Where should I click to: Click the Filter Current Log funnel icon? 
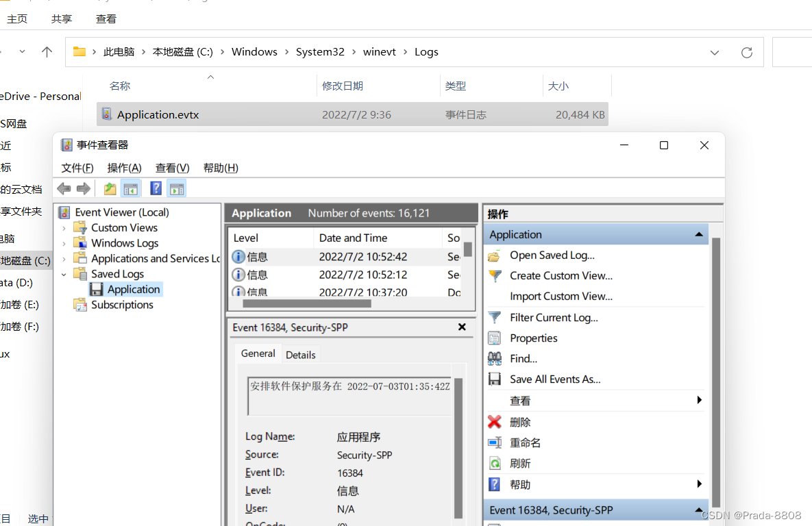pos(495,317)
